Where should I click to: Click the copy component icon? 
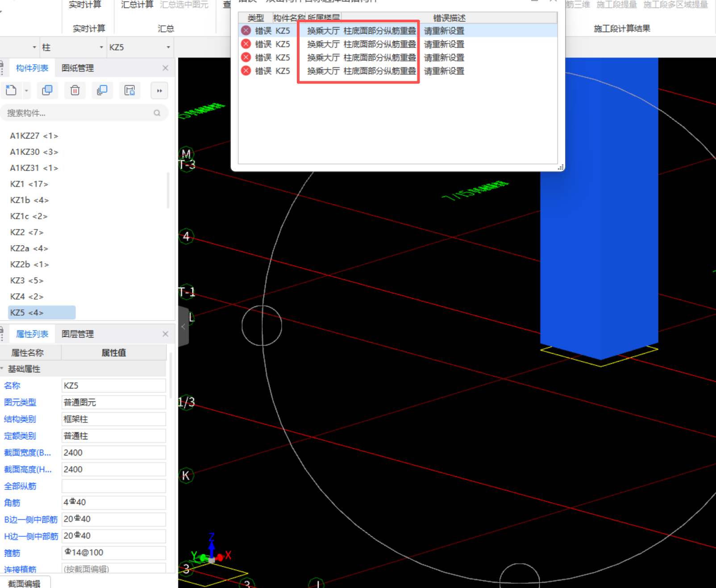coord(47,90)
